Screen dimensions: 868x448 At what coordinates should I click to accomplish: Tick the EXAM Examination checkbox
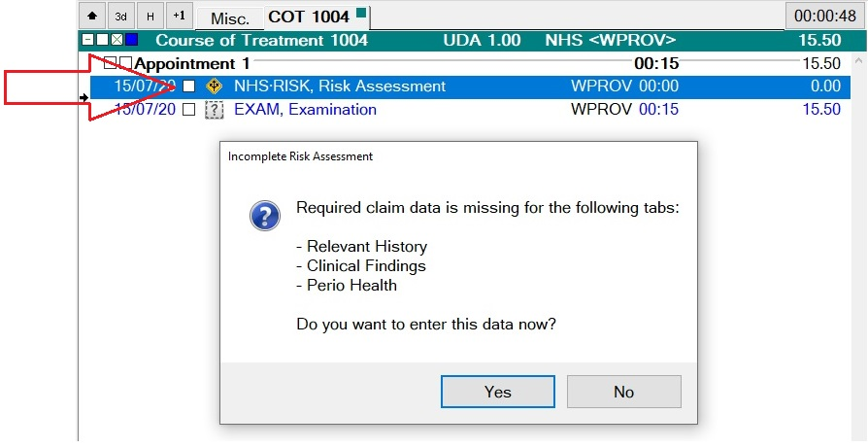point(189,110)
